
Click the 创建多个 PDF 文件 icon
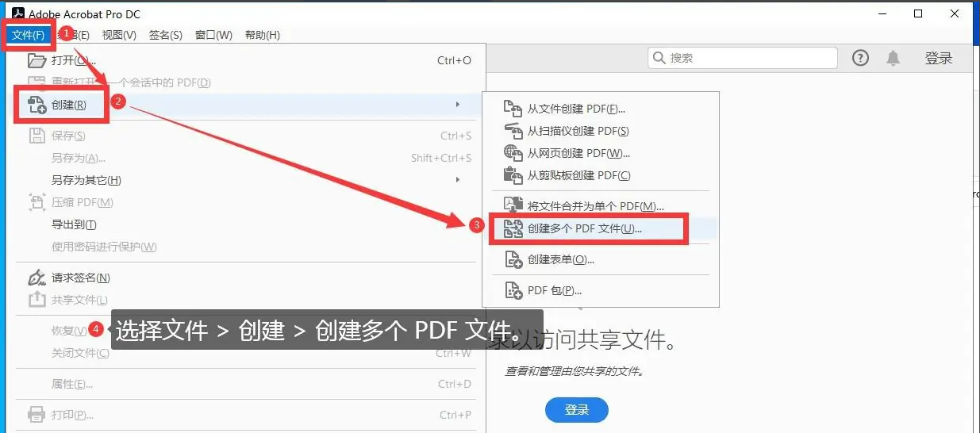(x=513, y=228)
